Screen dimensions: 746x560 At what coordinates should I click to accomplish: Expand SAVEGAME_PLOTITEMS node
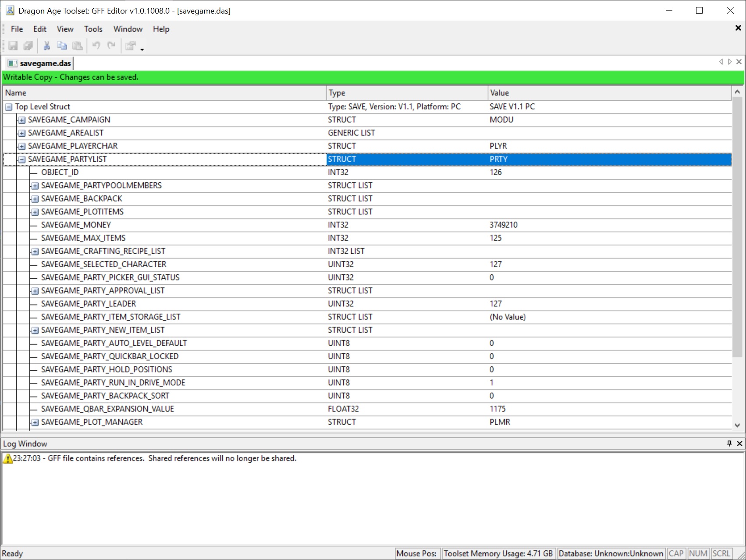tap(35, 212)
